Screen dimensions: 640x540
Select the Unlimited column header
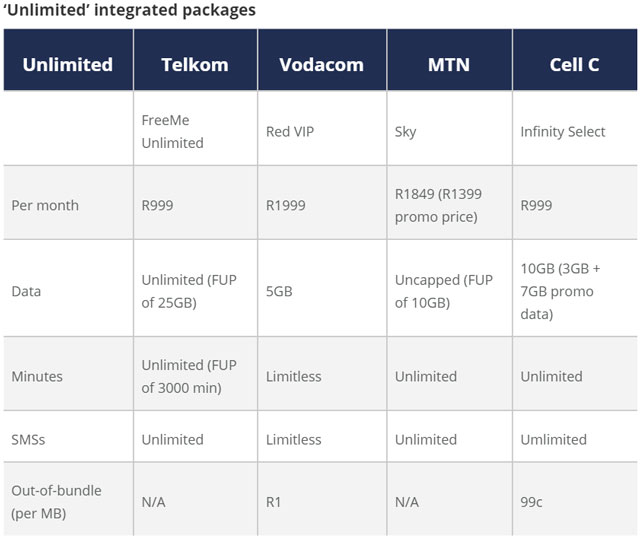click(67, 65)
